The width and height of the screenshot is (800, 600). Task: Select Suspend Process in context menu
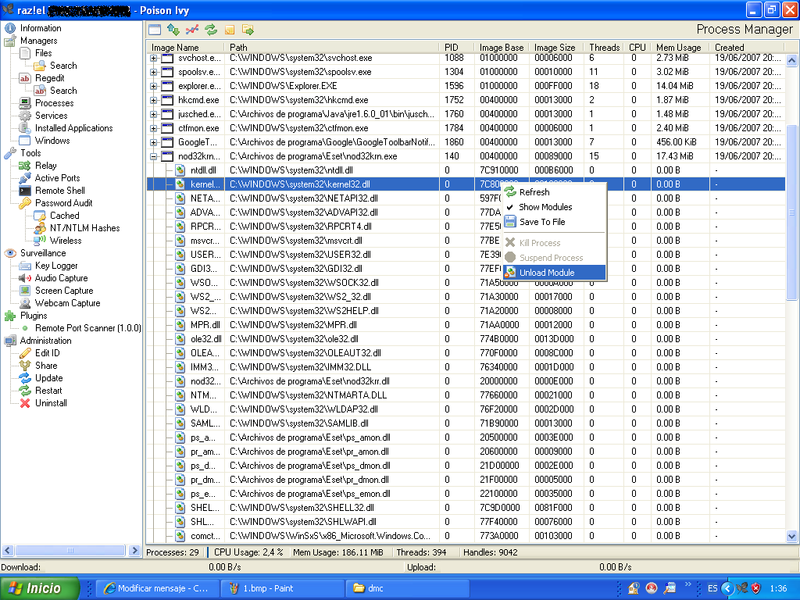(x=554, y=258)
